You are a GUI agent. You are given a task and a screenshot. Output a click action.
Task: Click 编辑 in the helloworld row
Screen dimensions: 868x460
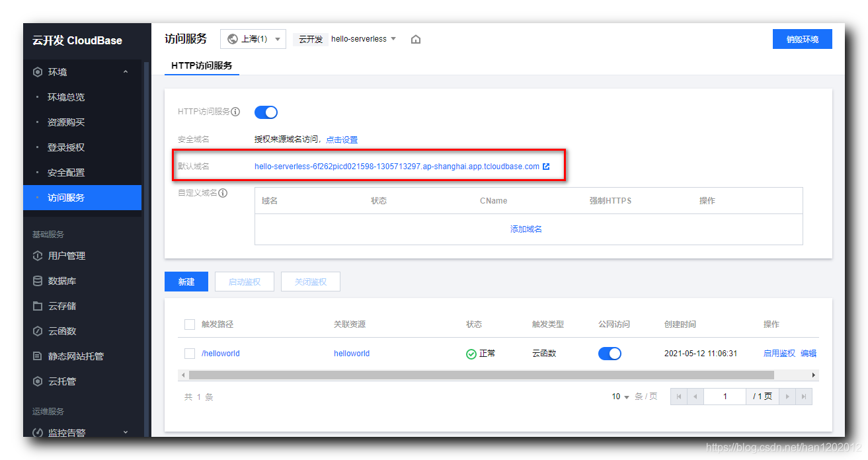[x=809, y=354]
